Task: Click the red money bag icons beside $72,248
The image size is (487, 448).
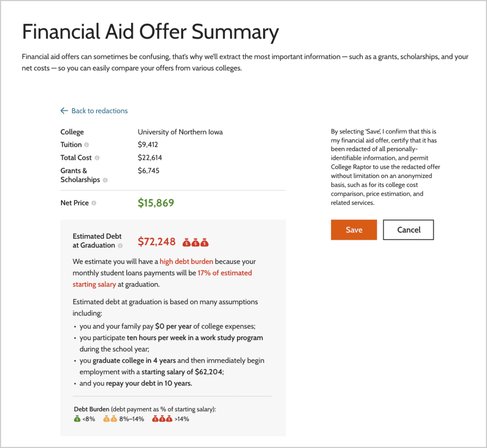Action: click(x=195, y=242)
